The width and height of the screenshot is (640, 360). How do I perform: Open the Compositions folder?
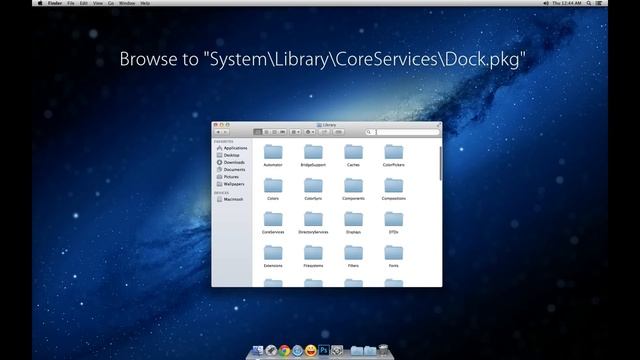393,186
